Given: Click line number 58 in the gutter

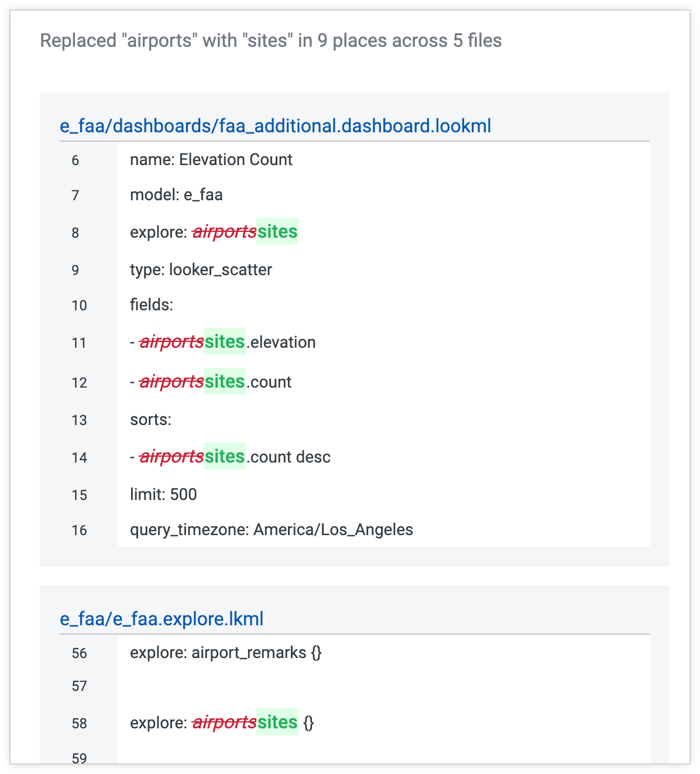Looking at the screenshot, I should (79, 724).
